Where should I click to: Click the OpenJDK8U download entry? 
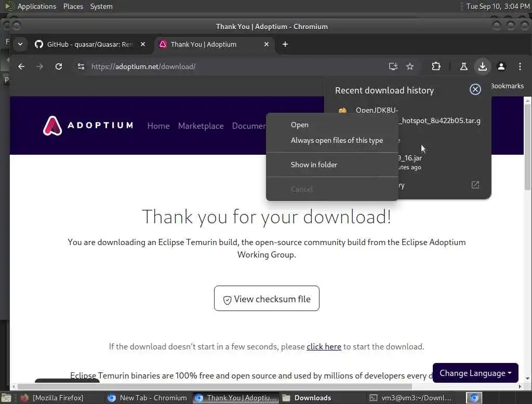click(x=440, y=115)
